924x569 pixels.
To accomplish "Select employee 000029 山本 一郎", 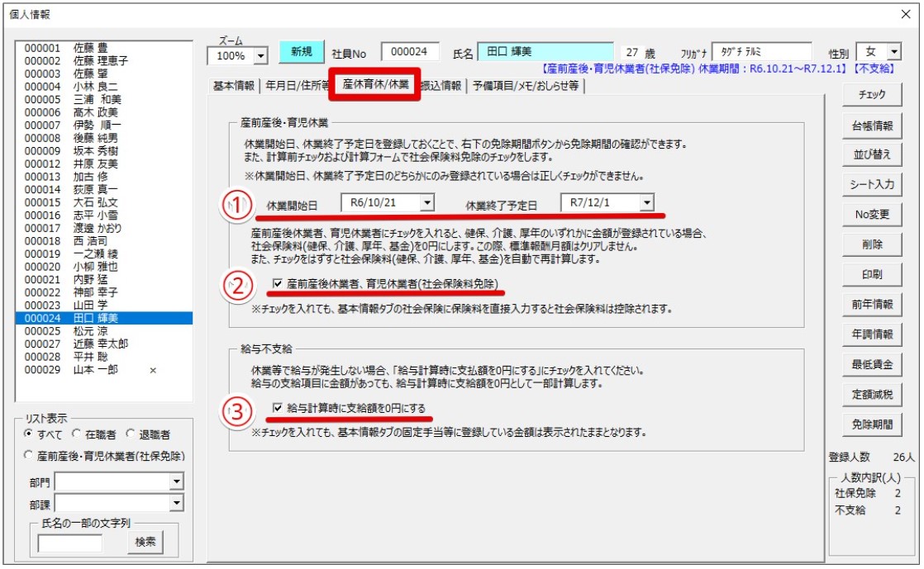I will tap(103, 370).
